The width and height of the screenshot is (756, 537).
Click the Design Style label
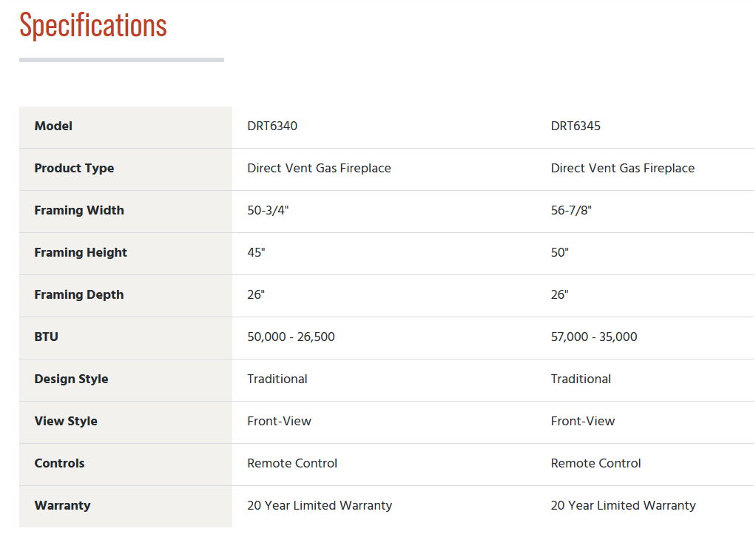click(71, 379)
